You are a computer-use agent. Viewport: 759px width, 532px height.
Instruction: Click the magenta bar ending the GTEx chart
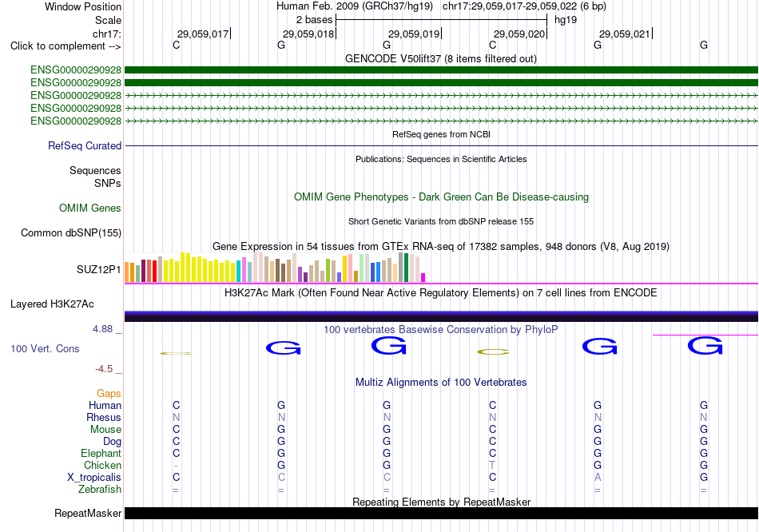[x=423, y=278]
